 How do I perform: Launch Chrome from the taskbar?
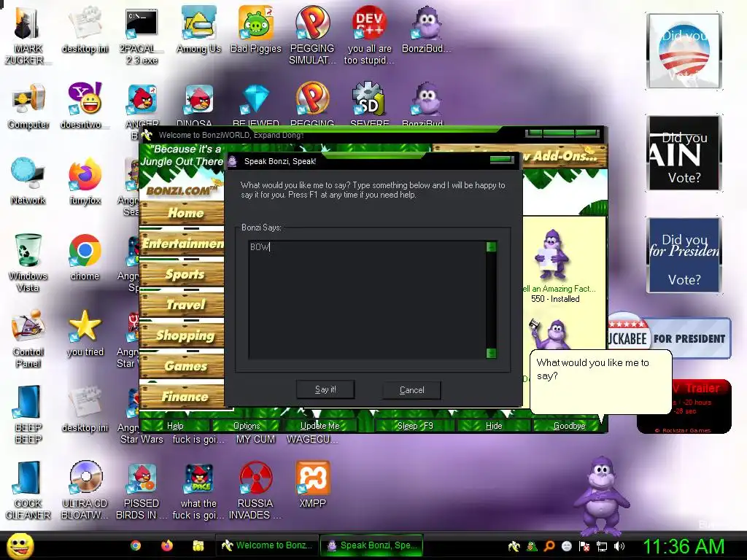click(x=135, y=545)
